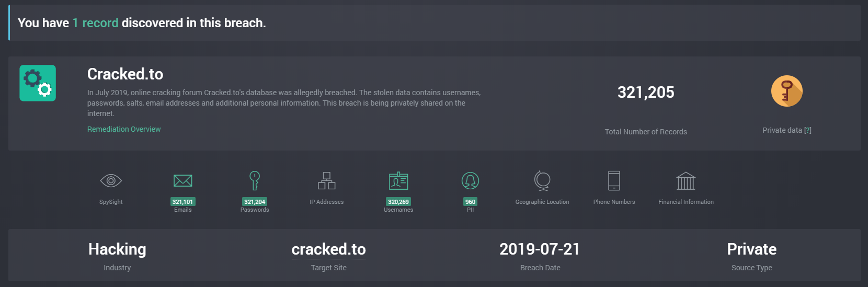The height and width of the screenshot is (287, 868).
Task: Click the Cracked.to gears logo icon
Action: coord(38,83)
